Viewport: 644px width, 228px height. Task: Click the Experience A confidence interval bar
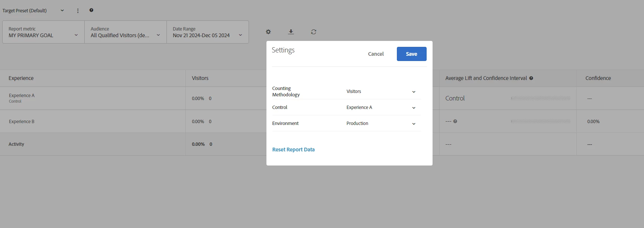click(x=541, y=98)
